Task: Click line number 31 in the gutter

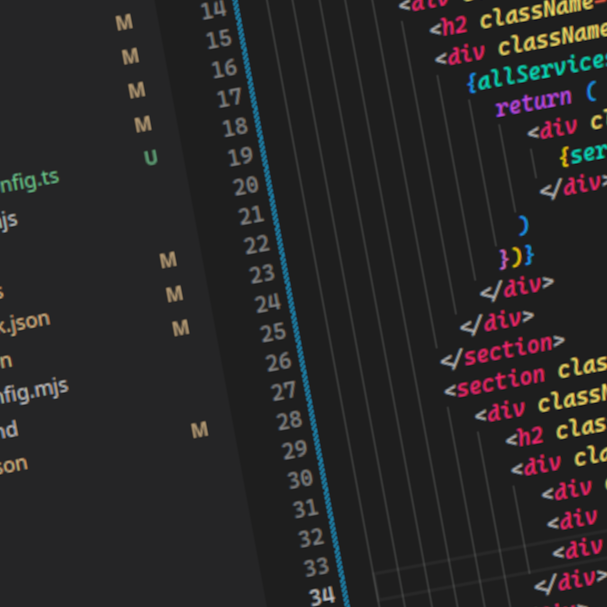Action: (306, 508)
